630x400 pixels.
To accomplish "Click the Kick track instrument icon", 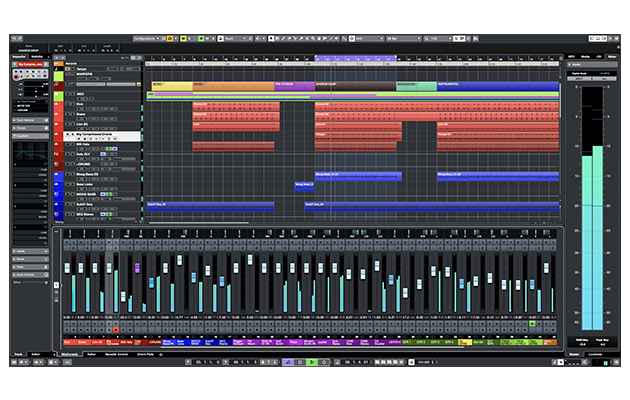I will [x=58, y=103].
